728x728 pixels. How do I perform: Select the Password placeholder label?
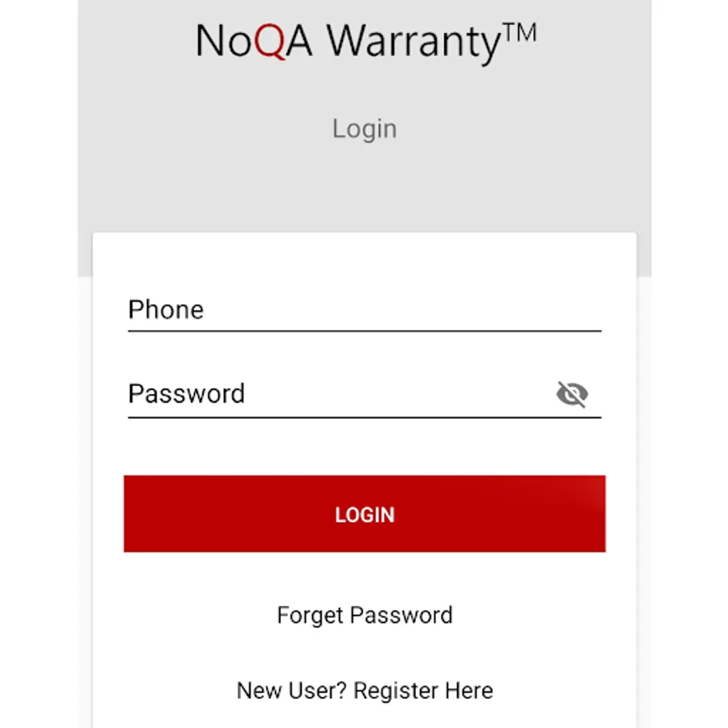[186, 394]
